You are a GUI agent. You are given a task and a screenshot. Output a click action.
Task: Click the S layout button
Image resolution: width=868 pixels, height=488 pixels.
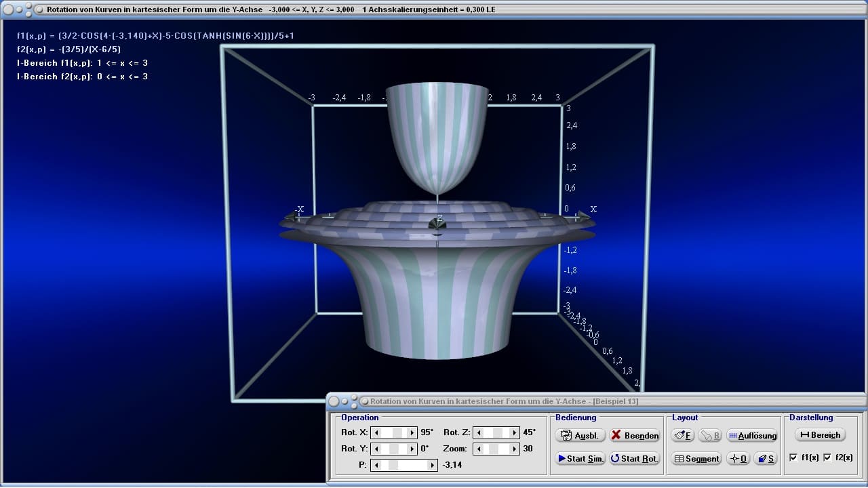(x=766, y=458)
